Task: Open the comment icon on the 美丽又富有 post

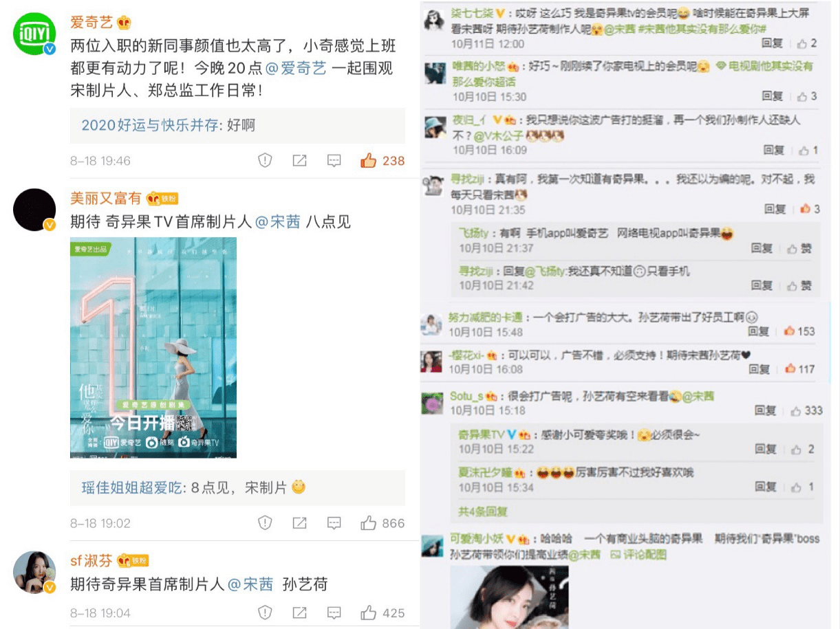Action: 334,523
